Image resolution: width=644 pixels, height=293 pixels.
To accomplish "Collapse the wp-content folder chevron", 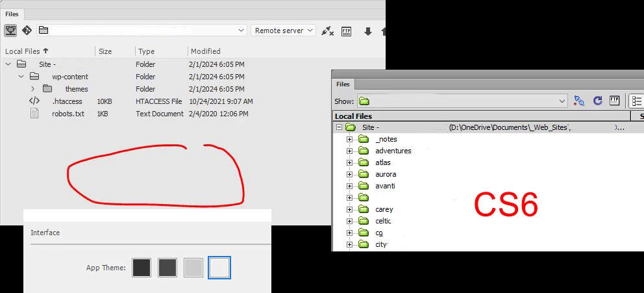I will [x=21, y=77].
